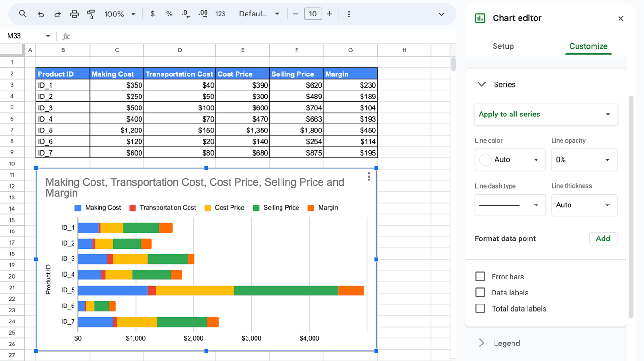Expand the Legend section
The width and height of the screenshot is (644, 361).
(x=481, y=343)
